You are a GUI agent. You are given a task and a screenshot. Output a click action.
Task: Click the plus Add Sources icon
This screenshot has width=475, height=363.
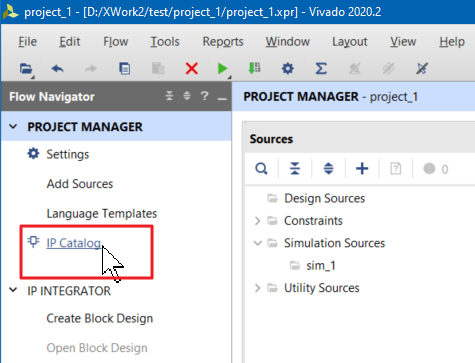pos(362,169)
